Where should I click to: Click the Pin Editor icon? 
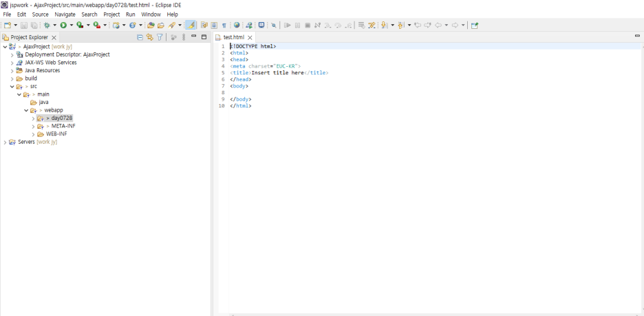[474, 25]
